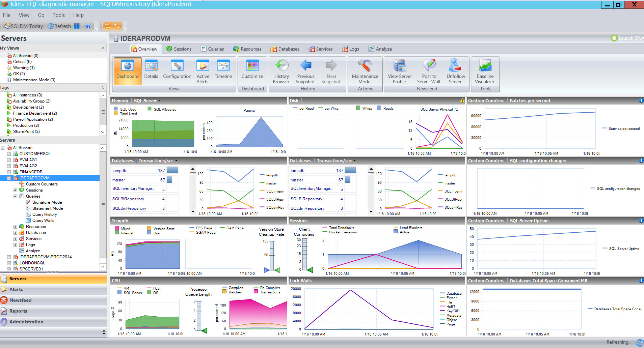Show Active Alerts
Image resolution: width=644 pixels, height=348 pixels.
[203, 71]
